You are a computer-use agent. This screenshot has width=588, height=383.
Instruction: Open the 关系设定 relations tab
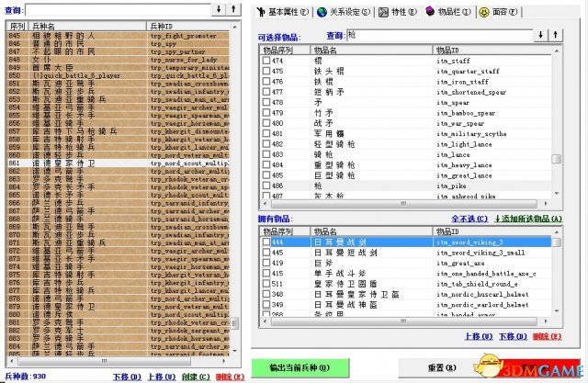point(344,12)
